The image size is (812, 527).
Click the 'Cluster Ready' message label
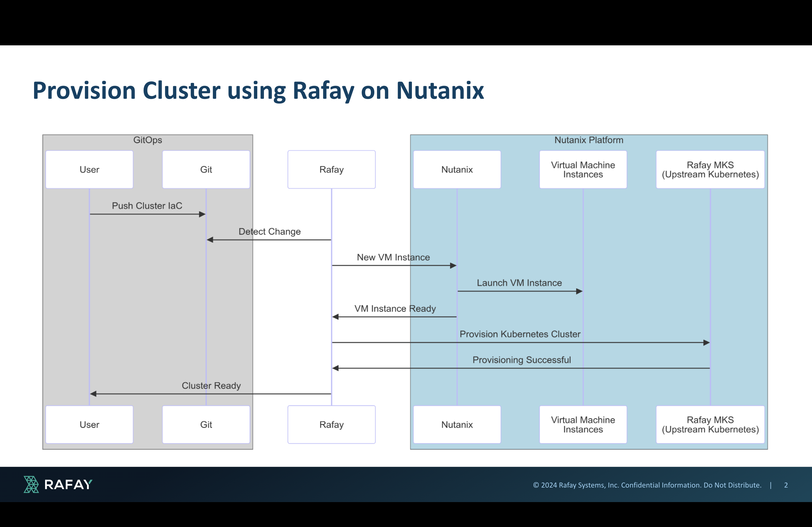point(211,386)
